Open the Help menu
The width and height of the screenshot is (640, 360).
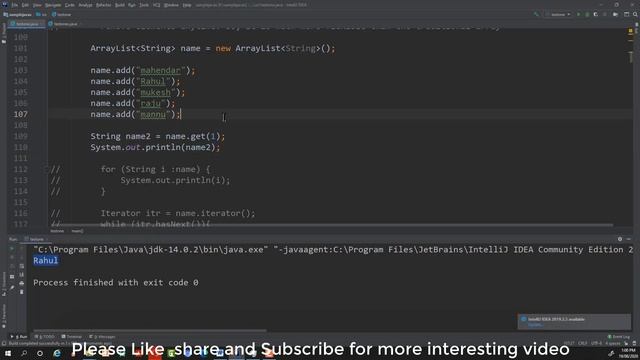click(187, 5)
